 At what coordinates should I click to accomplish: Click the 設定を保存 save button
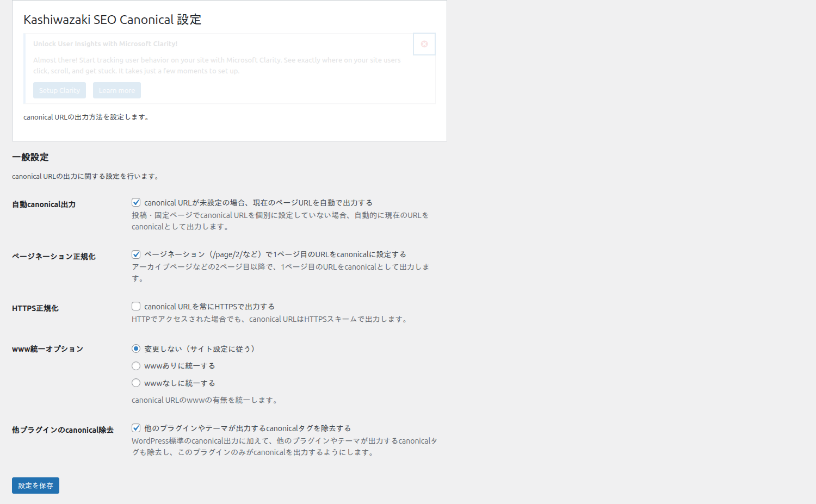35,485
